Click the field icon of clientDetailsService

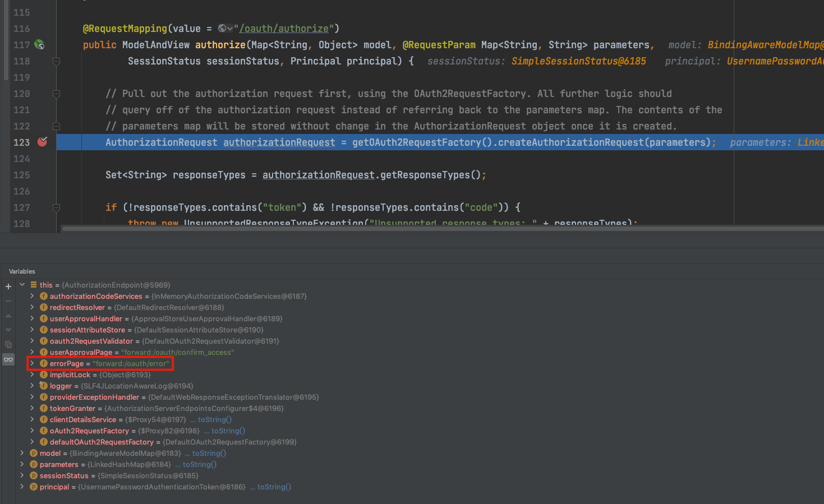click(x=44, y=419)
